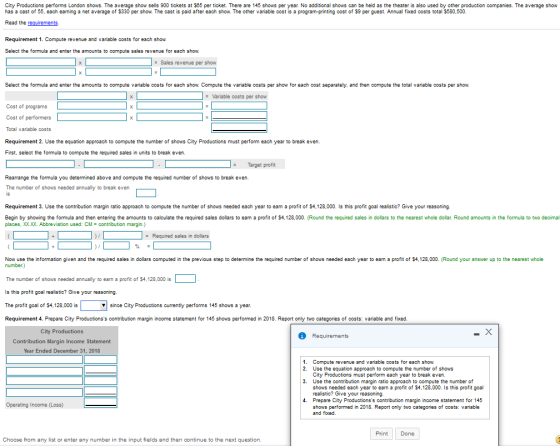Click the Done button
Image resolution: width=560 pixels, height=446 pixels.
(x=408, y=434)
